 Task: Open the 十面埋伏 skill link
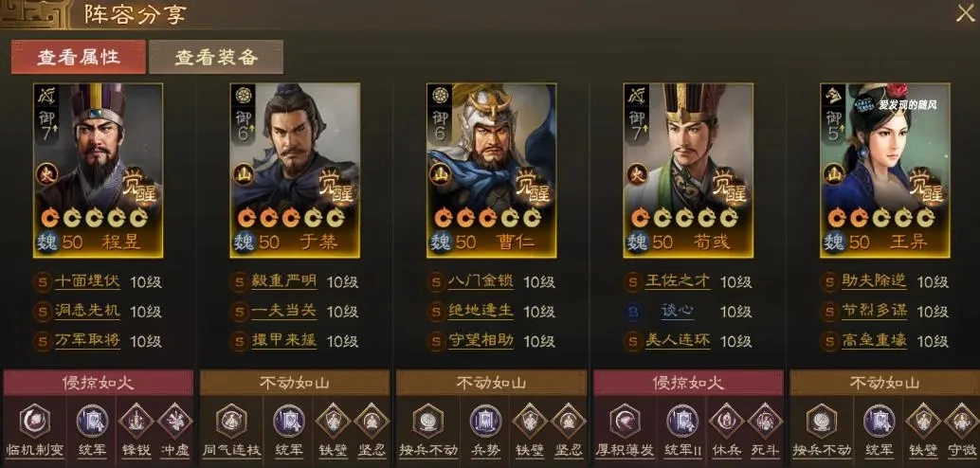87,281
